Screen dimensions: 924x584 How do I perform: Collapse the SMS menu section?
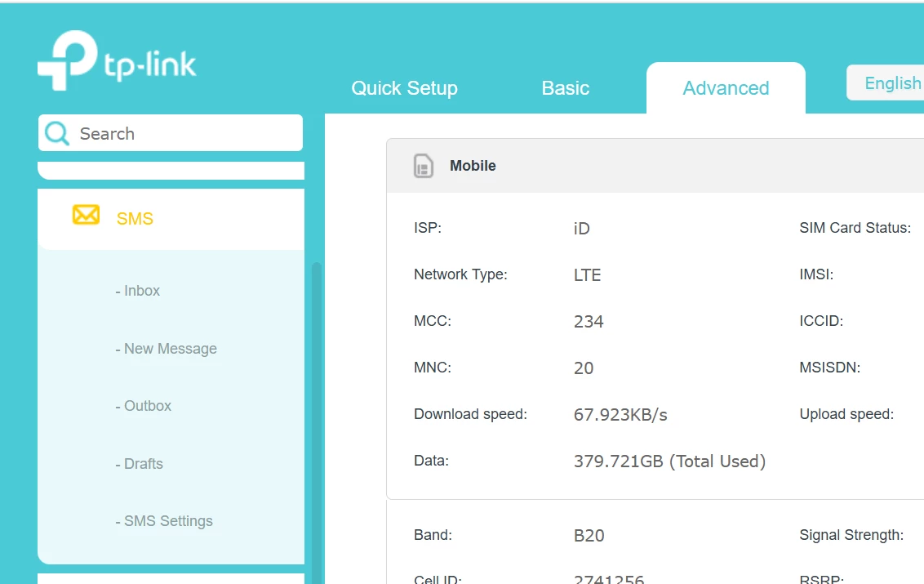coord(171,218)
